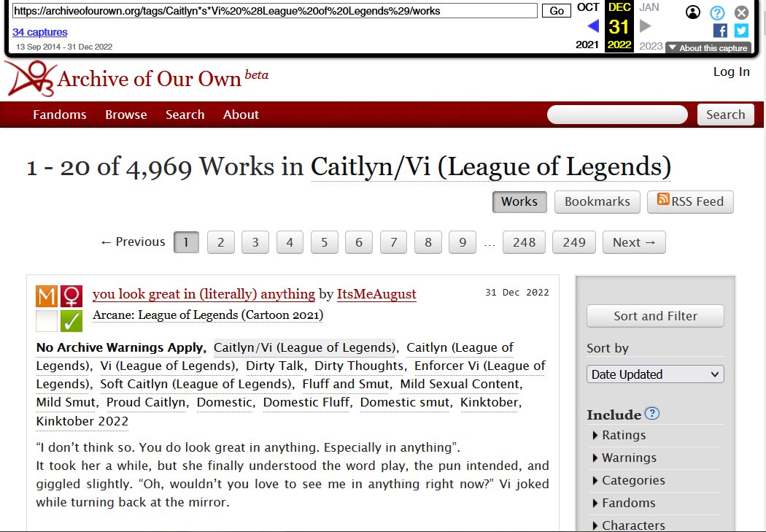Screen dimensions: 766x532
Task: Click the Archive of Our Own logo icon
Action: pyautogui.click(x=31, y=78)
